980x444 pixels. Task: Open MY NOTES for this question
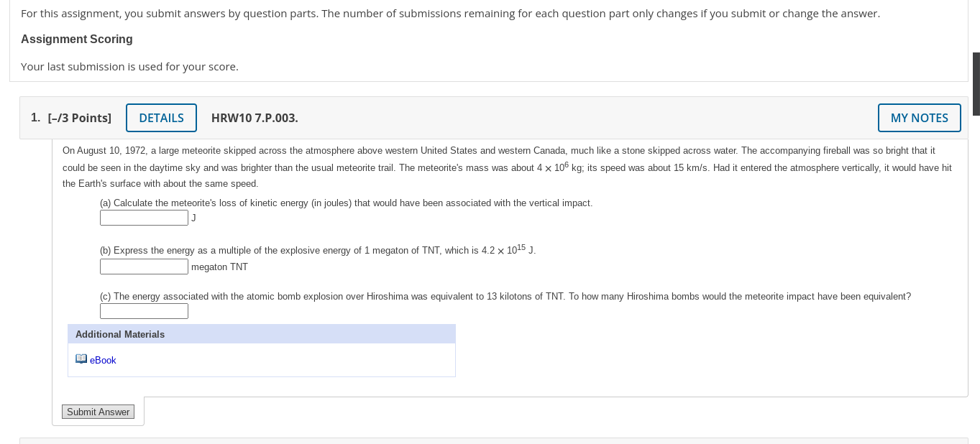tap(919, 117)
